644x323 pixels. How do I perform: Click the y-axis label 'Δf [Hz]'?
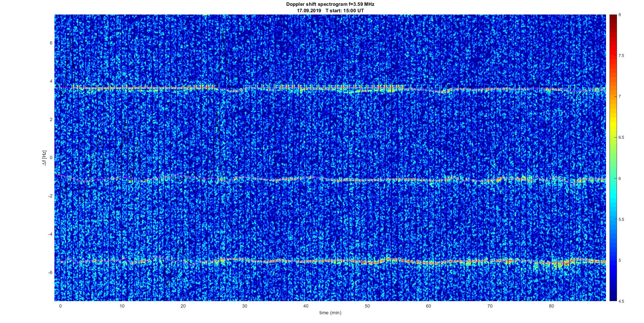tap(44, 158)
